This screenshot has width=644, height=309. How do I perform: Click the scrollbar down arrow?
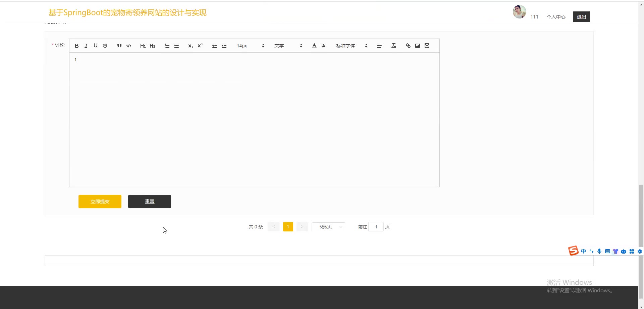click(641, 307)
